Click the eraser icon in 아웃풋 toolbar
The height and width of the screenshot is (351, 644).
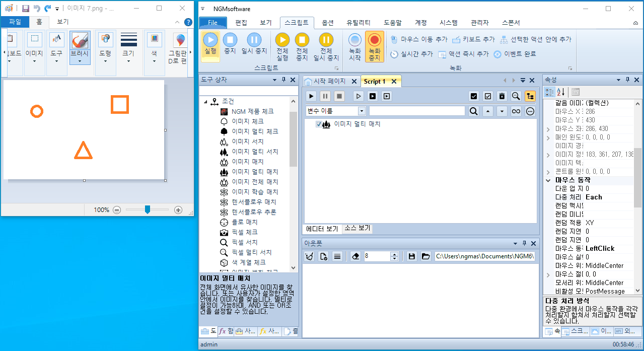click(356, 256)
